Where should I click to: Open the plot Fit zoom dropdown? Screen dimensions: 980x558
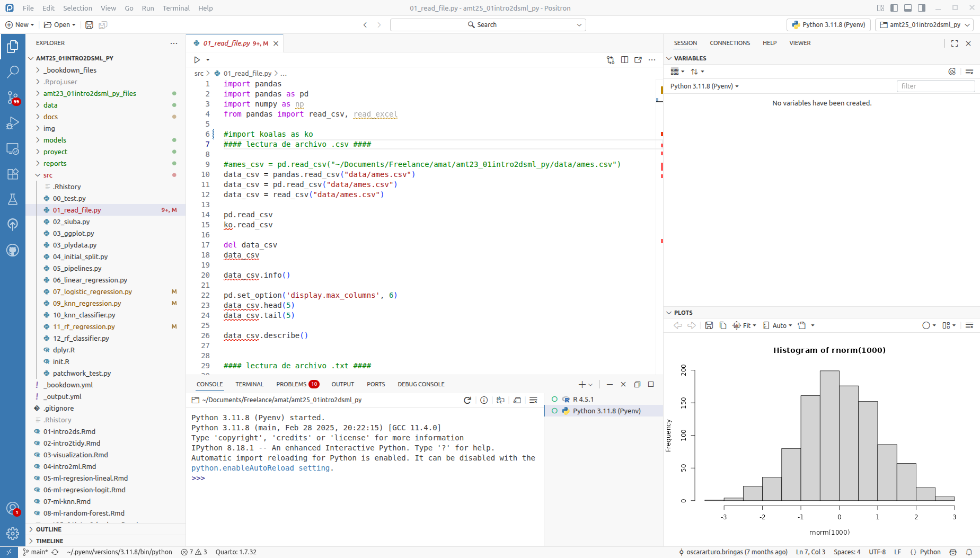coord(745,325)
